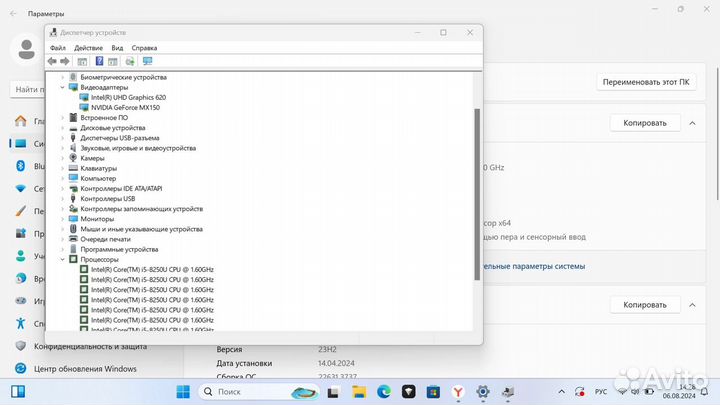
Task: Select Контроллеры запоминающих устройств item
Action: 141,208
